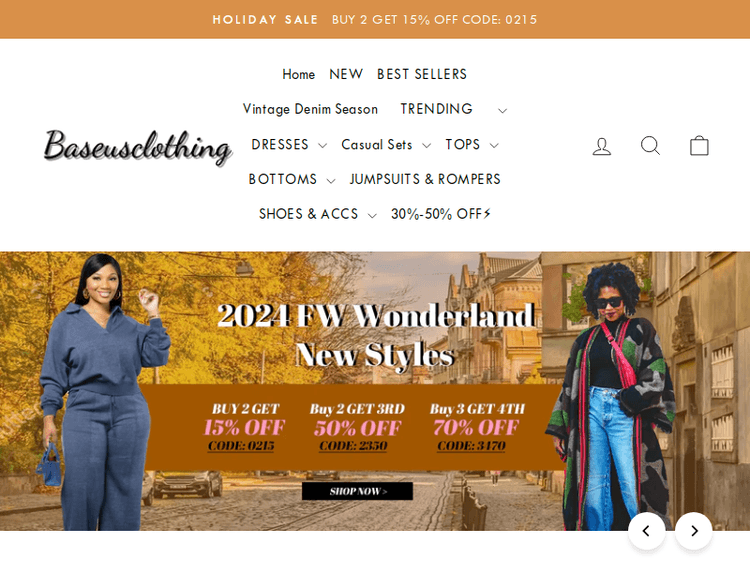Image resolution: width=750 pixels, height=563 pixels.
Task: Click the Baseusclothing logo
Action: pyautogui.click(x=138, y=146)
